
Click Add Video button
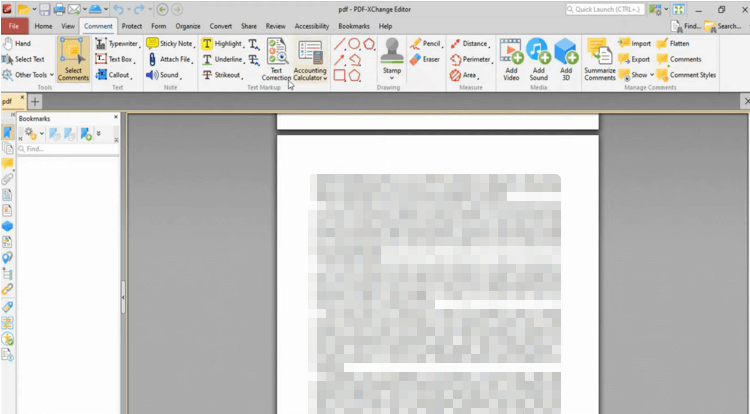(x=511, y=60)
